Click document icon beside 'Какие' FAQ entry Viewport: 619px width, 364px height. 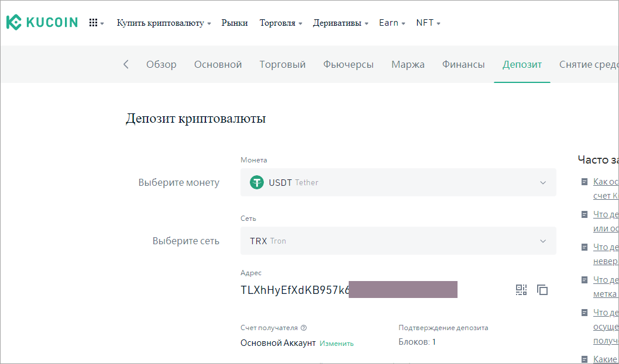pos(584,359)
